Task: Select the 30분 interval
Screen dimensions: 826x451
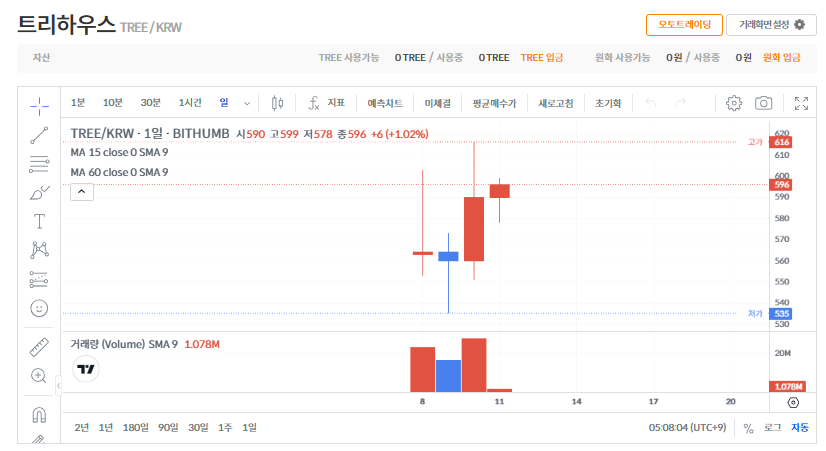Action: 151,103
